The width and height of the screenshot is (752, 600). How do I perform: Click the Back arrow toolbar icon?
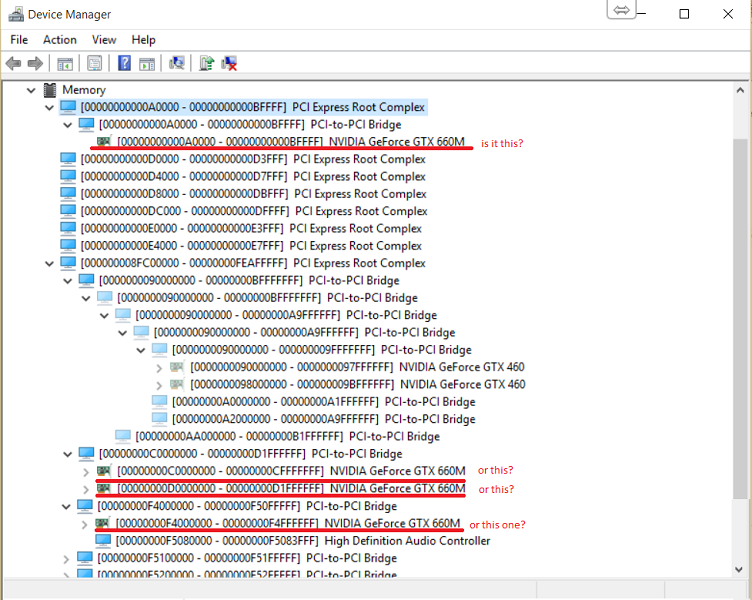pyautogui.click(x=13, y=63)
